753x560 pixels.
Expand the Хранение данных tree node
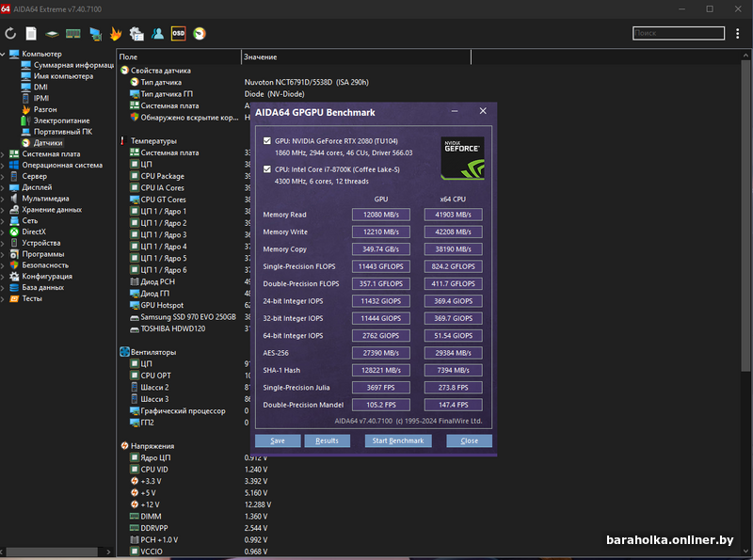(3, 210)
